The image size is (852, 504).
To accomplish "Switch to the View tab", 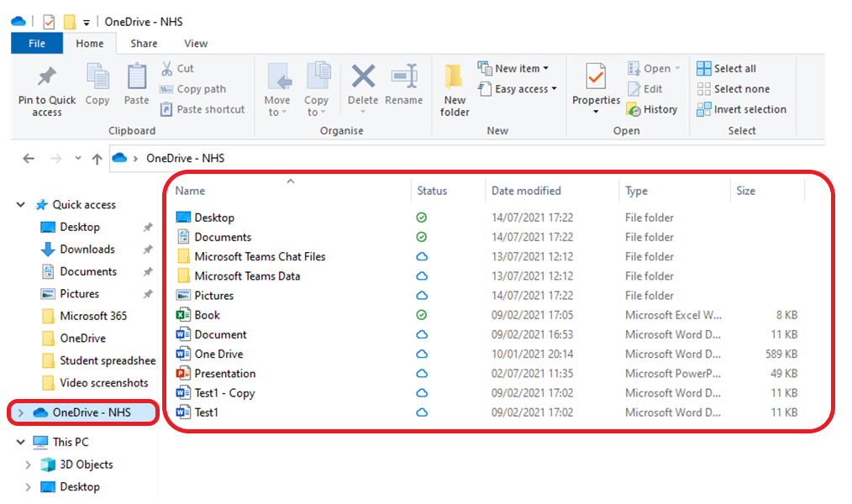I will coord(196,44).
